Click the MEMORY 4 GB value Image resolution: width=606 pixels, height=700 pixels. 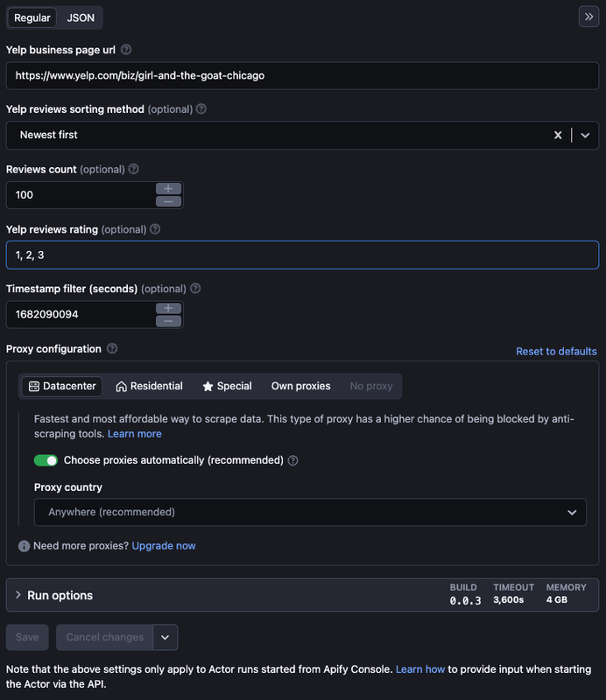(x=557, y=600)
